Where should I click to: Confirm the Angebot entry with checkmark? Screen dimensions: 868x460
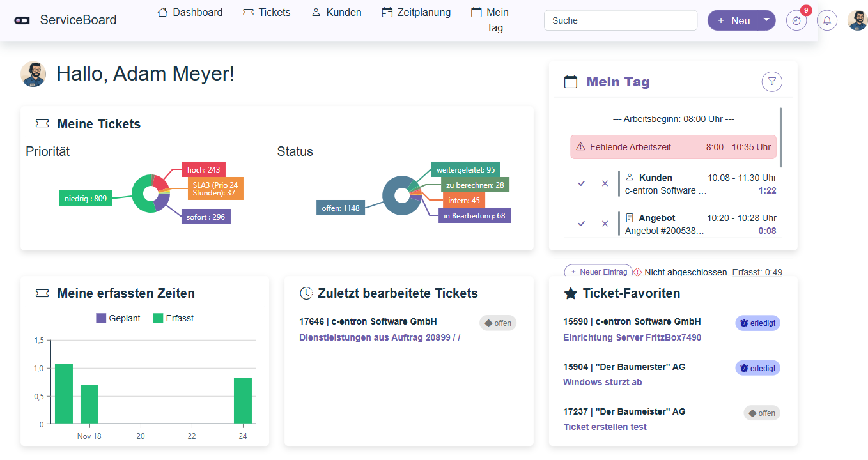point(581,224)
